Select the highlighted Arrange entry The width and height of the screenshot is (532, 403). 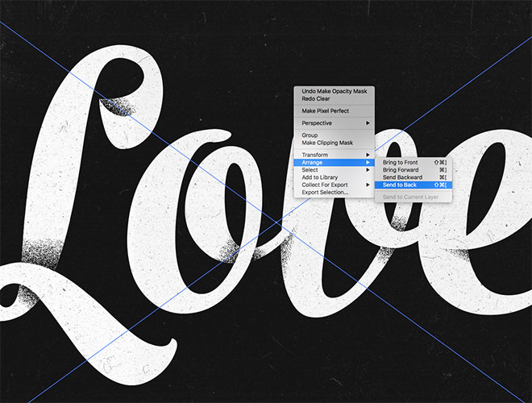click(334, 163)
